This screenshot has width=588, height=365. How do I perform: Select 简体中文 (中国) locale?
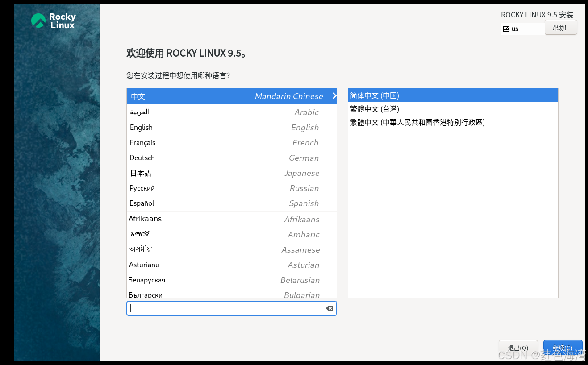click(x=453, y=95)
